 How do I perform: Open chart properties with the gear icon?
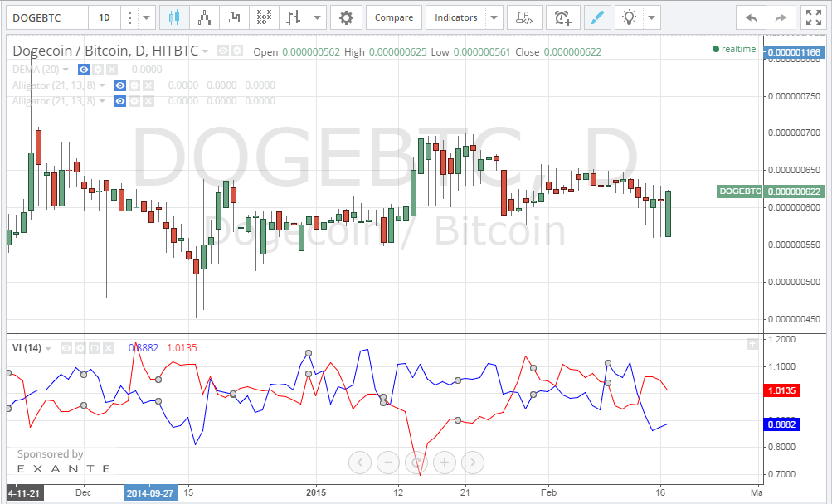(x=346, y=17)
